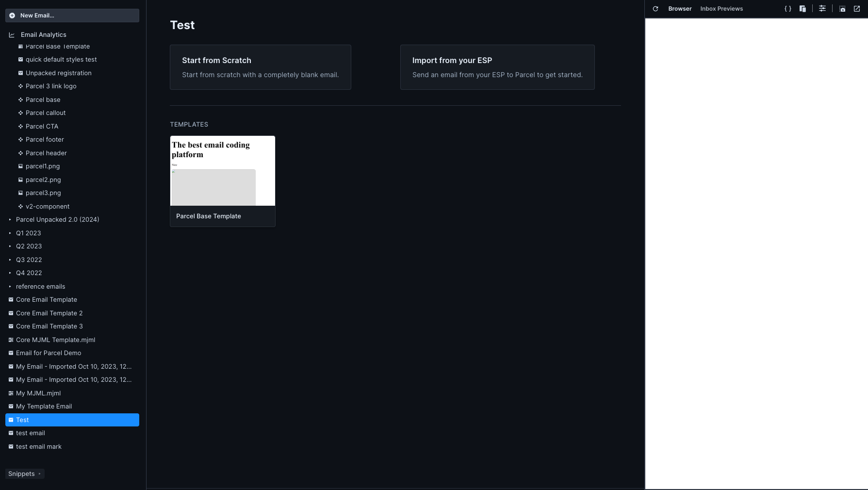Click image icon beside parcel3.png
The height and width of the screenshot is (490, 868).
tap(20, 193)
